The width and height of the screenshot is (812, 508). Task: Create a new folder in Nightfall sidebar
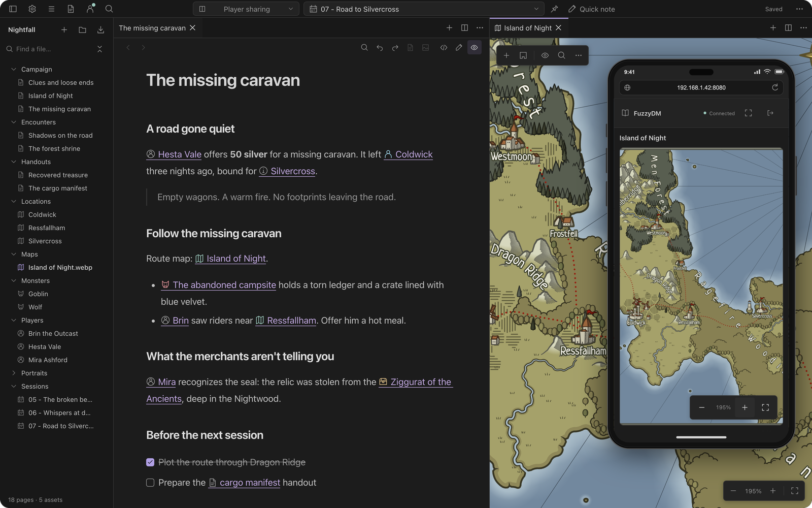pyautogui.click(x=83, y=30)
